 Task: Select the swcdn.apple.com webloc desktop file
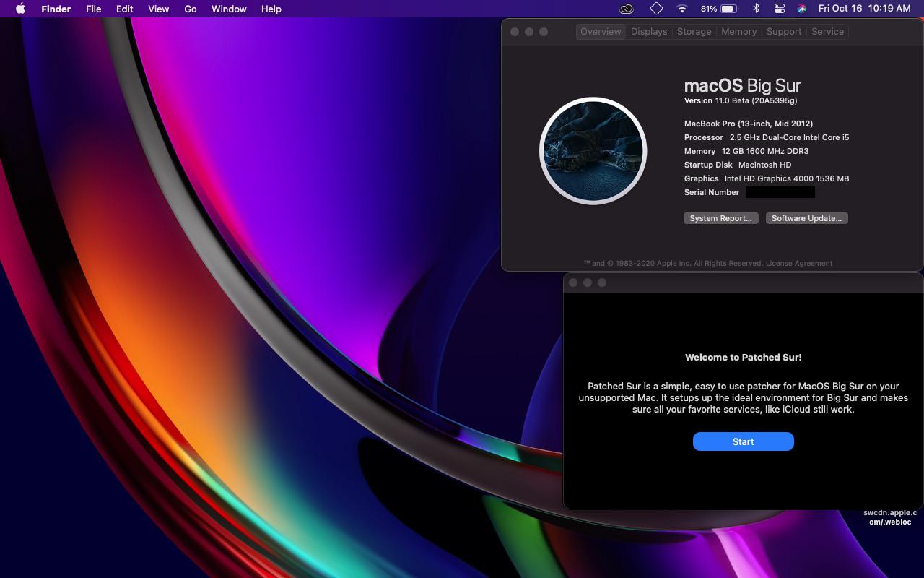click(x=889, y=517)
